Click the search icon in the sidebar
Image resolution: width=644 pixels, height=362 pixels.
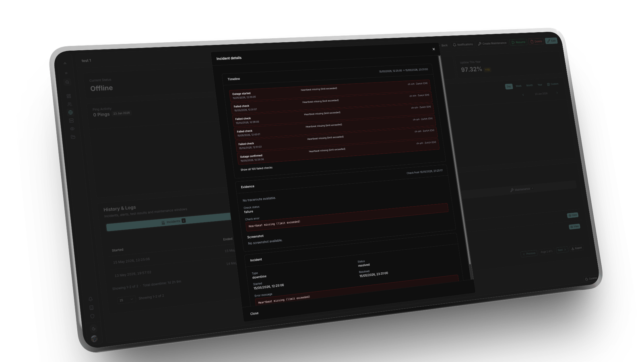(x=67, y=82)
